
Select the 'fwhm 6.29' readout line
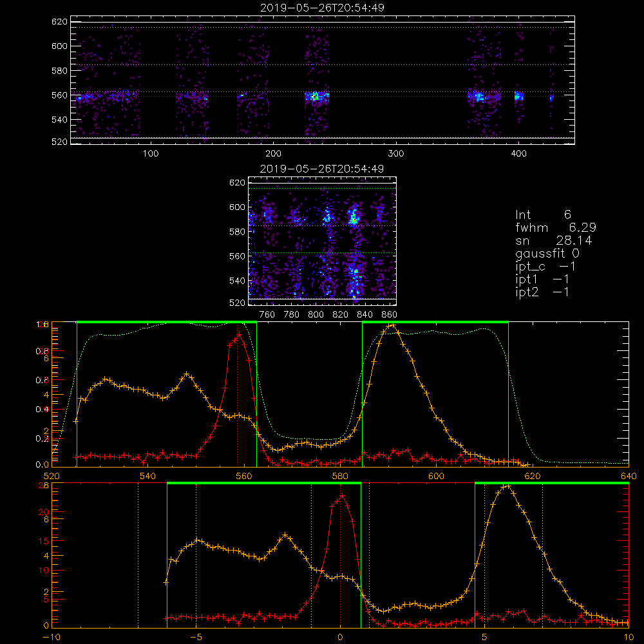pos(555,227)
